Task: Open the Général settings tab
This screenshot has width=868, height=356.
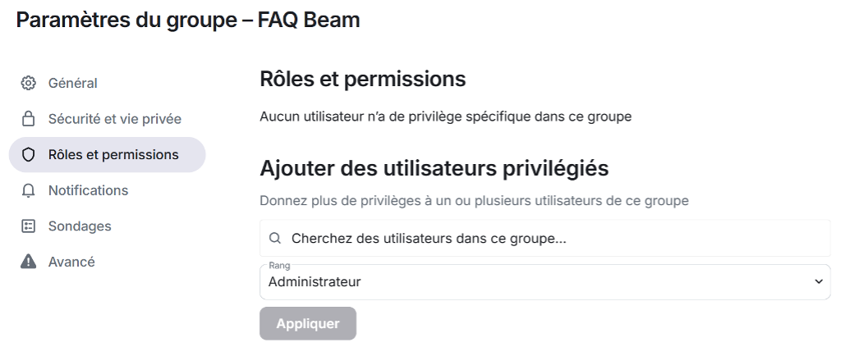Action: coord(73,83)
